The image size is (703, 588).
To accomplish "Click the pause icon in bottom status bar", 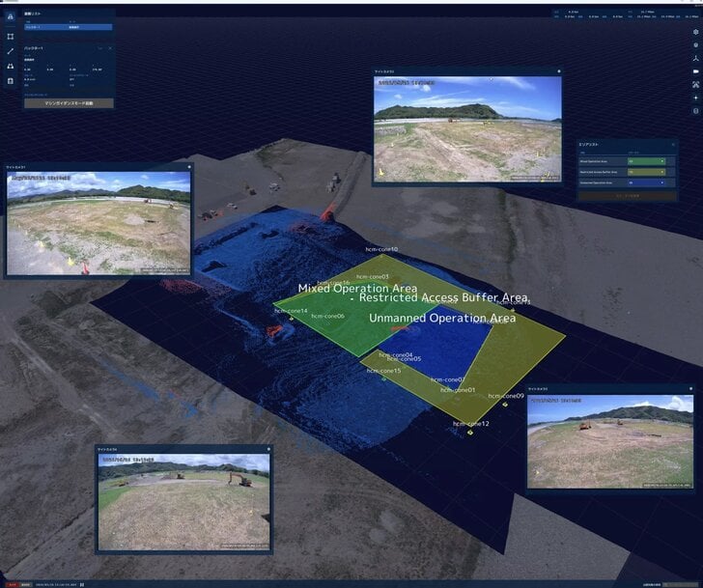I will (82, 584).
